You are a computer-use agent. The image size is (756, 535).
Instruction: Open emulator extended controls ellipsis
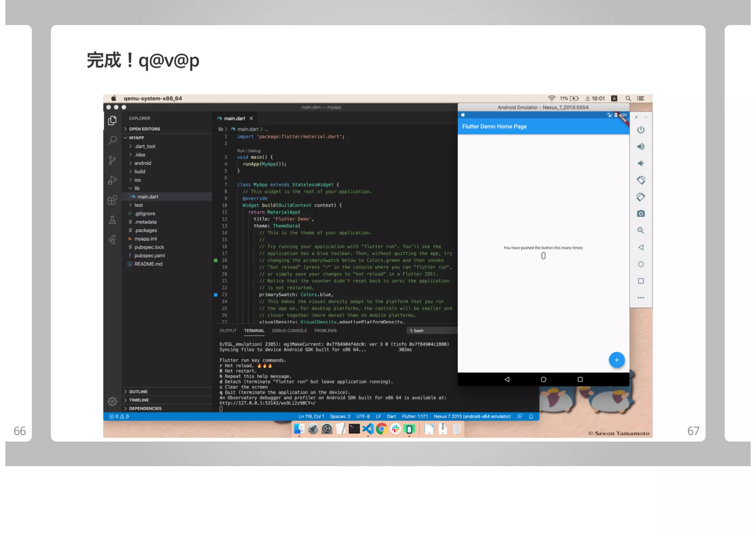[641, 298]
